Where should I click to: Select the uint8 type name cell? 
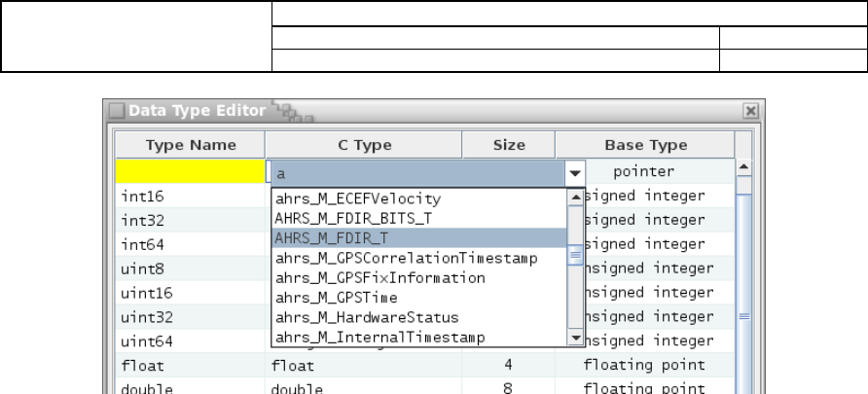point(191,269)
